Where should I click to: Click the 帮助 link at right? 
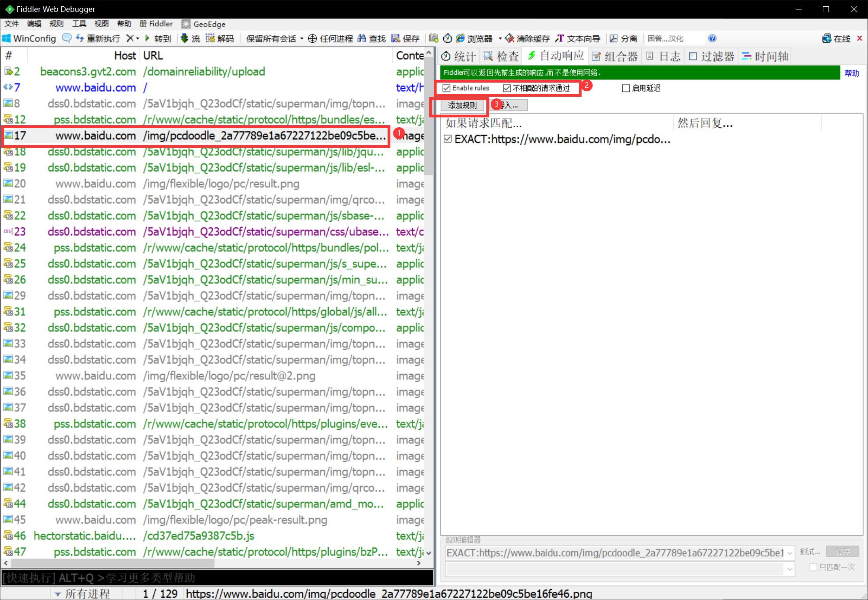(851, 73)
